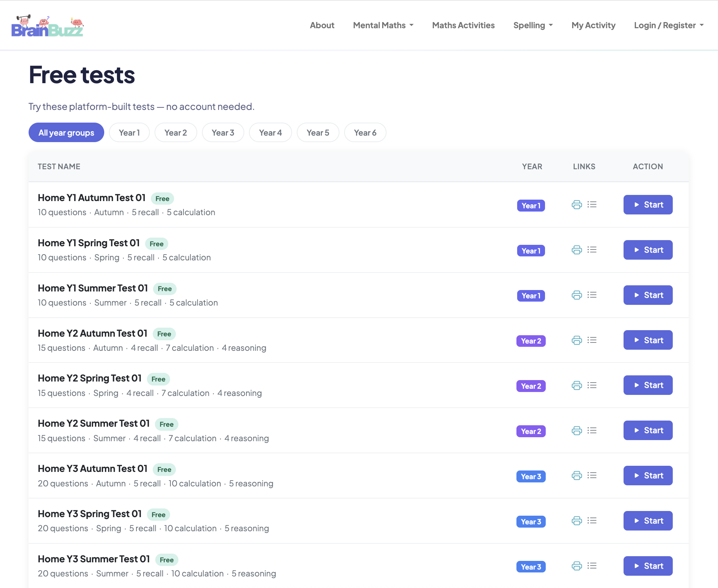Start Home Y1 Autumn Test 01
Screen dimensions: 718x588
648,205
